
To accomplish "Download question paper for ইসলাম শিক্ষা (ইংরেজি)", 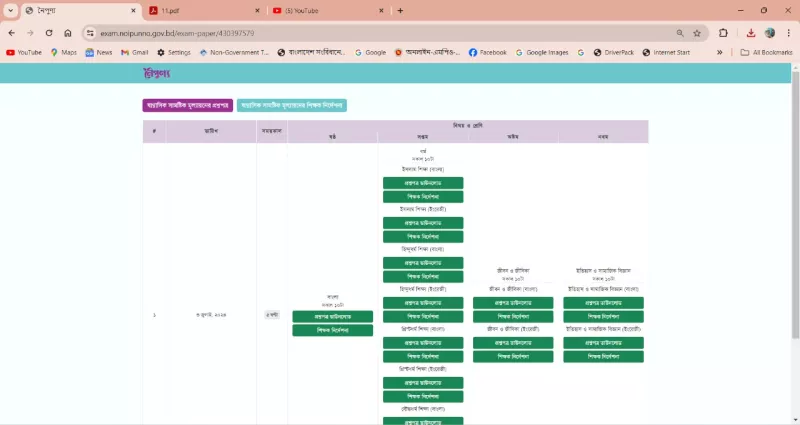I will tap(423, 223).
